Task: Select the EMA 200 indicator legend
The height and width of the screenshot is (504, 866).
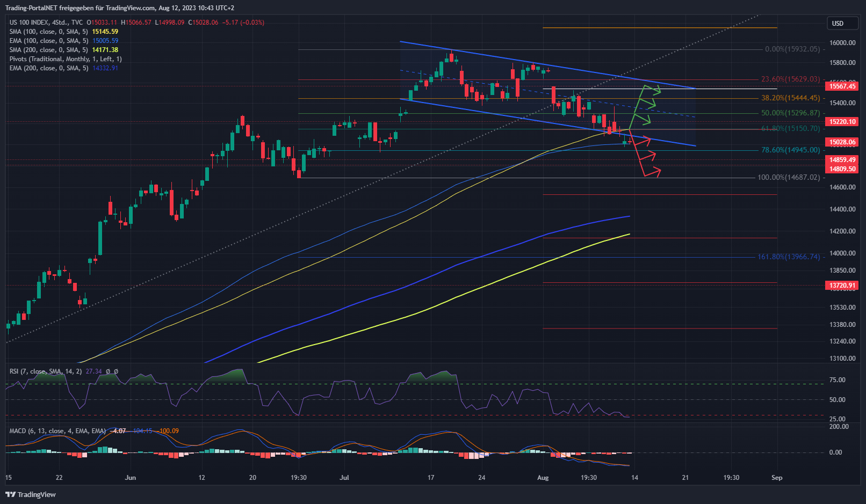Action: (48, 68)
